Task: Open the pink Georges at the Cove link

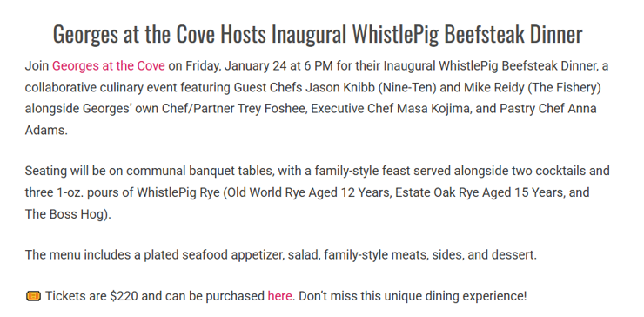Action: click(x=109, y=66)
